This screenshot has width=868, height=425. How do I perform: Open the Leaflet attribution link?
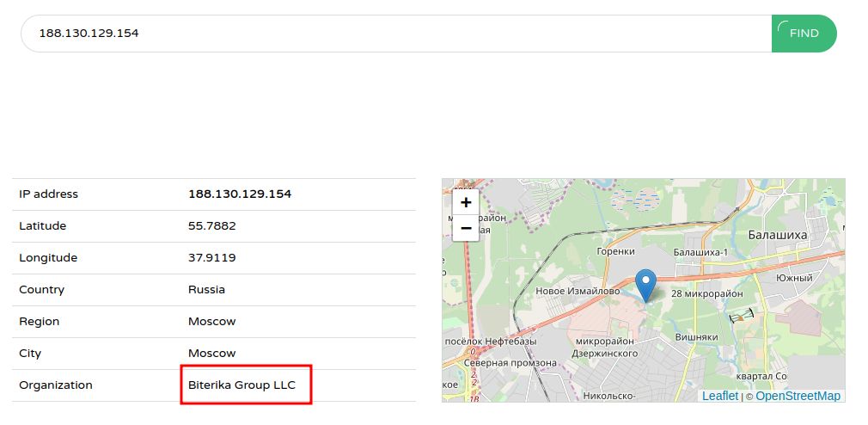(720, 396)
